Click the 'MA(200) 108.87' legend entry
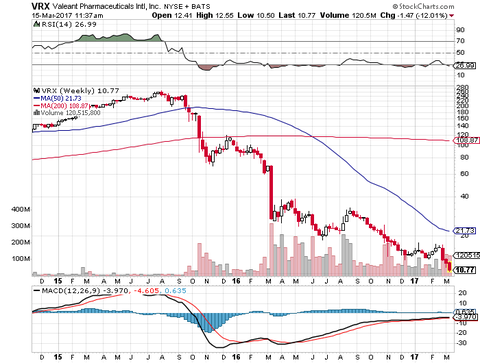The width and height of the screenshot is (480, 363). (x=64, y=106)
